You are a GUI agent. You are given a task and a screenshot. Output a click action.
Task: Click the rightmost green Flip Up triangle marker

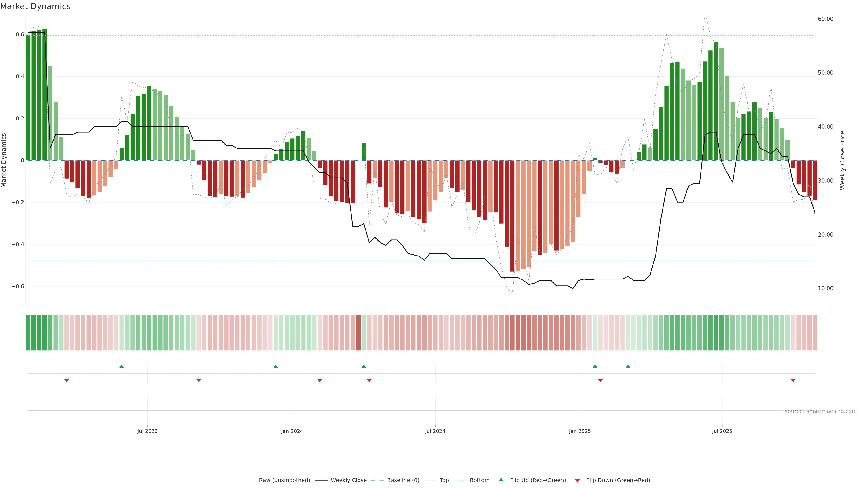tap(628, 366)
